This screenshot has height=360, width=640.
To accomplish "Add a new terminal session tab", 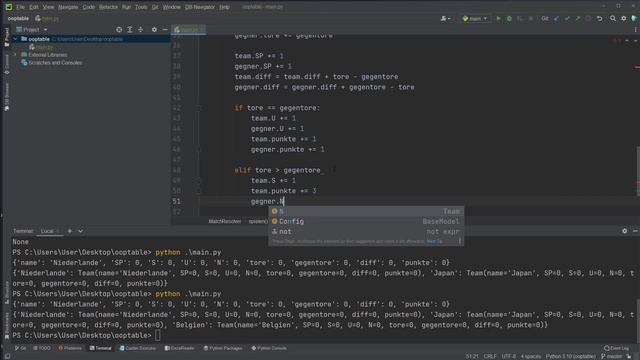I will [x=70, y=231].
